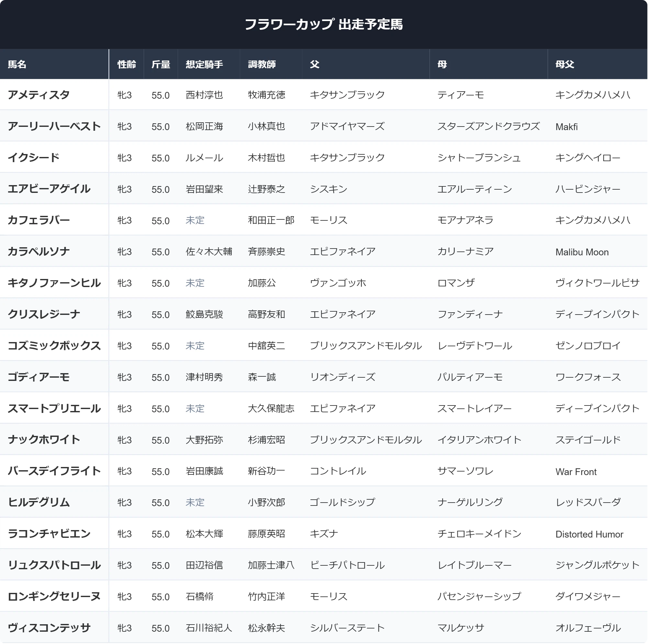Click the 想定騎手 column header
648x644 pixels.
click(204, 64)
